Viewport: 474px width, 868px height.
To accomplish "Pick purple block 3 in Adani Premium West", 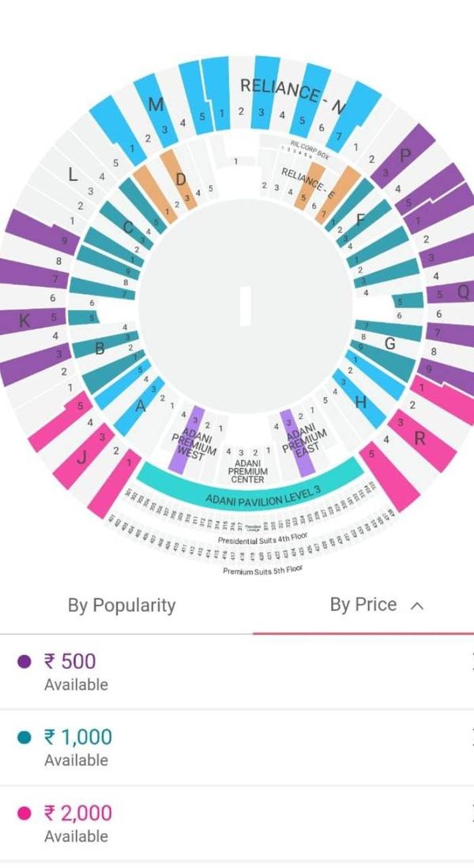I will [x=187, y=440].
